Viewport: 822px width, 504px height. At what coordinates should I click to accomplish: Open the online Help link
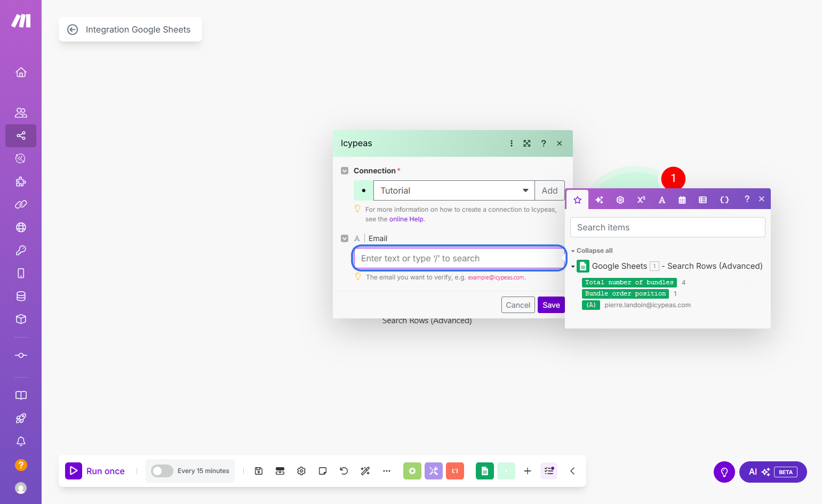[406, 219]
